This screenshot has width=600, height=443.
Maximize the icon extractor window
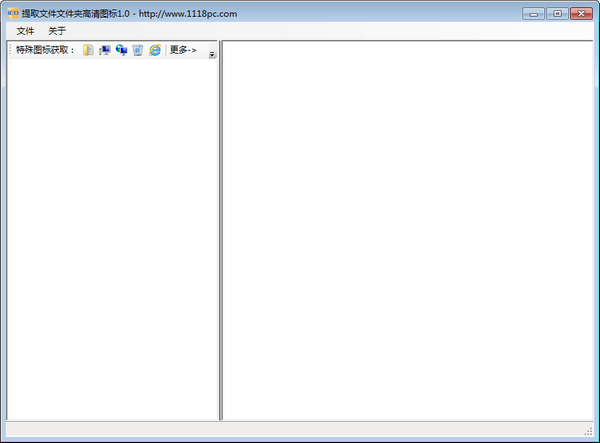[x=556, y=13]
